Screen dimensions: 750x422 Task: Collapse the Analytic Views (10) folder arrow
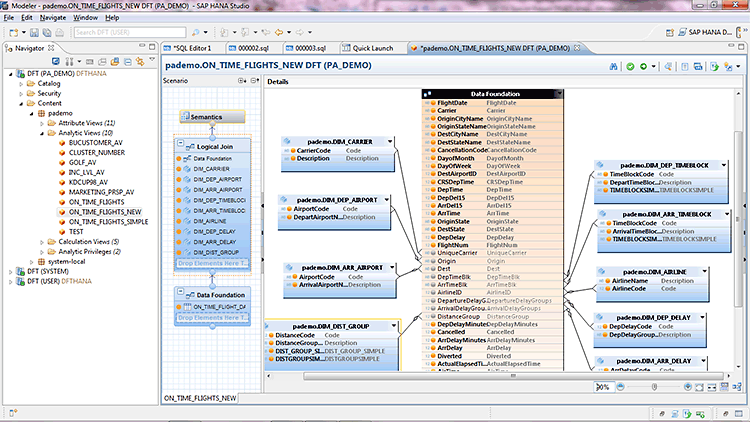click(x=42, y=133)
